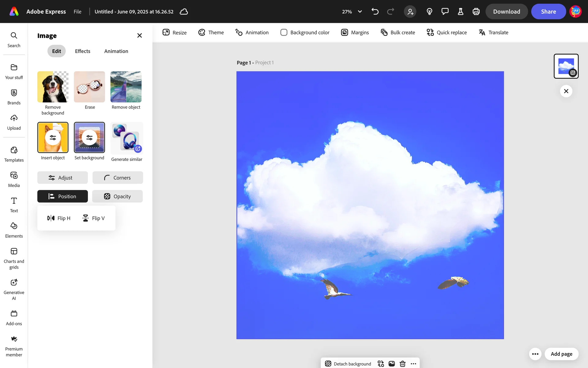Switch to the Effects tab
This screenshot has width=588, height=368.
(82, 51)
